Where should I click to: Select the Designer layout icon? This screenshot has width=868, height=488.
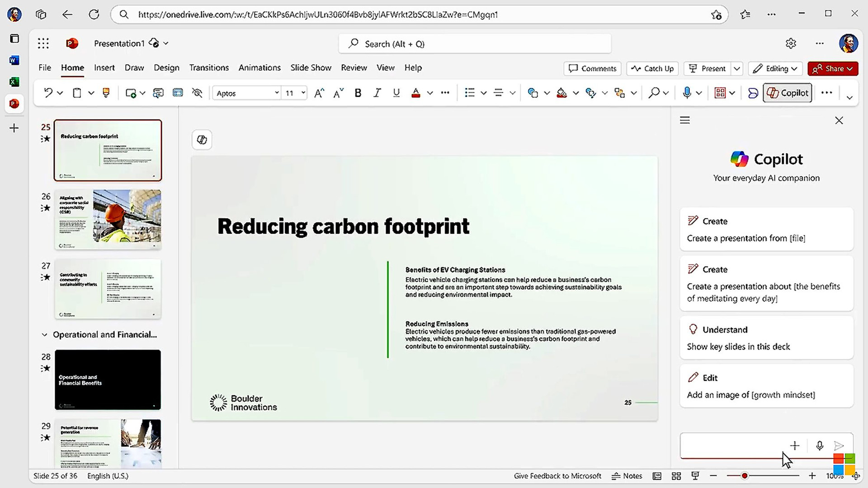(x=752, y=93)
